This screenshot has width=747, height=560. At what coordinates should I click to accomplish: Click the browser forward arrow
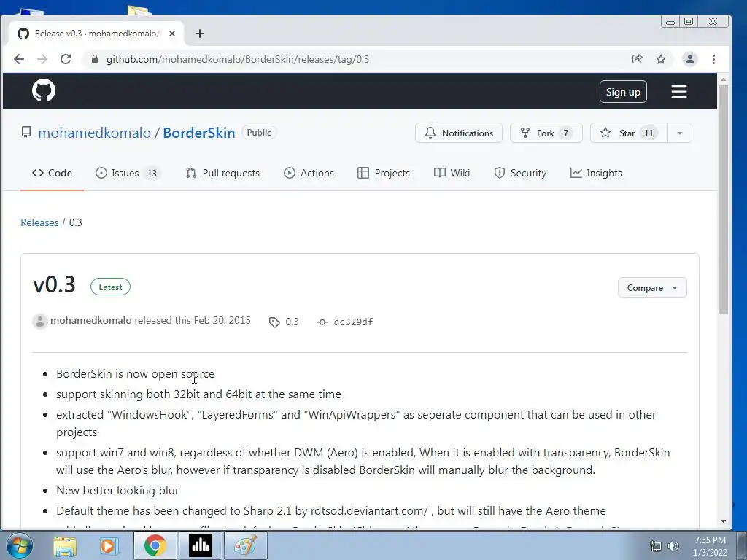(42, 59)
